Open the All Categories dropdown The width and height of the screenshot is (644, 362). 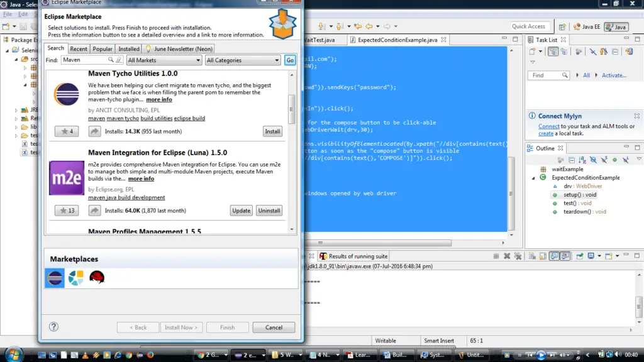(x=243, y=60)
